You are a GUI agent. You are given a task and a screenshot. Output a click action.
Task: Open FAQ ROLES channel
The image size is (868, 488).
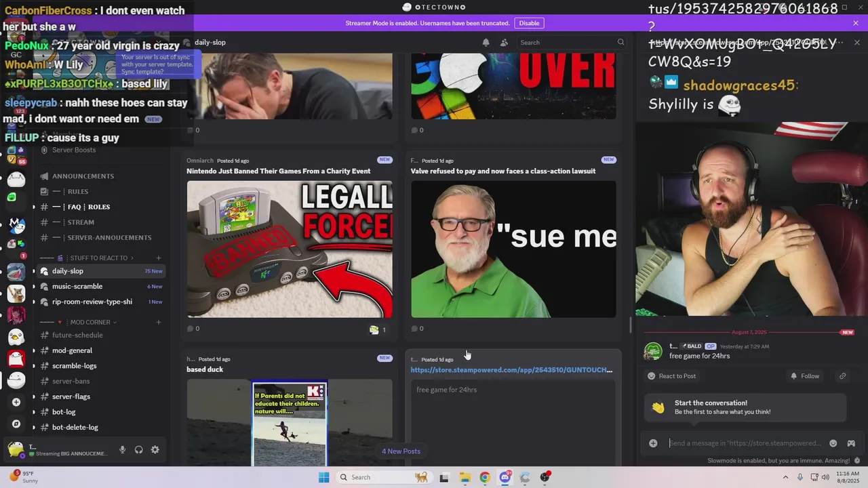[x=102, y=207]
